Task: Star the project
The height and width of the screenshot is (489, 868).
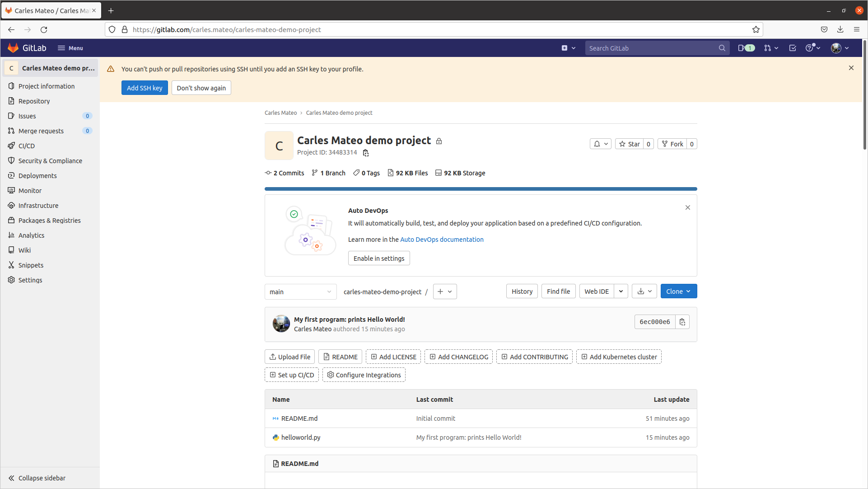Action: [629, 144]
